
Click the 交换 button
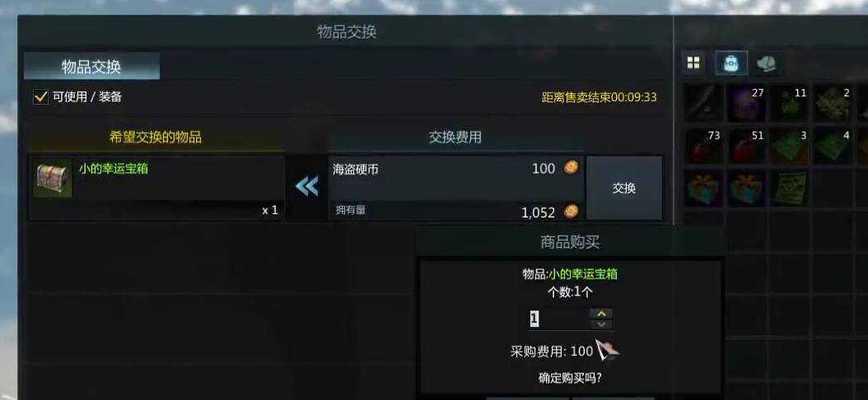pyautogui.click(x=624, y=188)
